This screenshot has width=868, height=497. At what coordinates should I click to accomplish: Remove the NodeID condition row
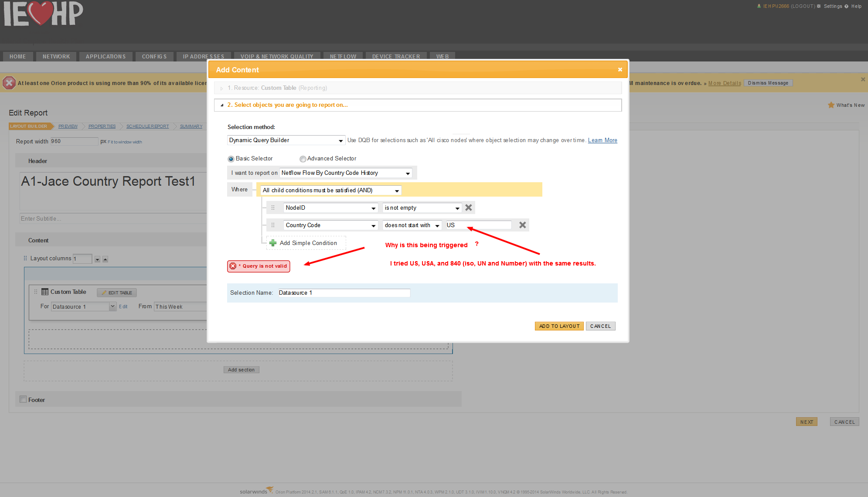point(468,208)
